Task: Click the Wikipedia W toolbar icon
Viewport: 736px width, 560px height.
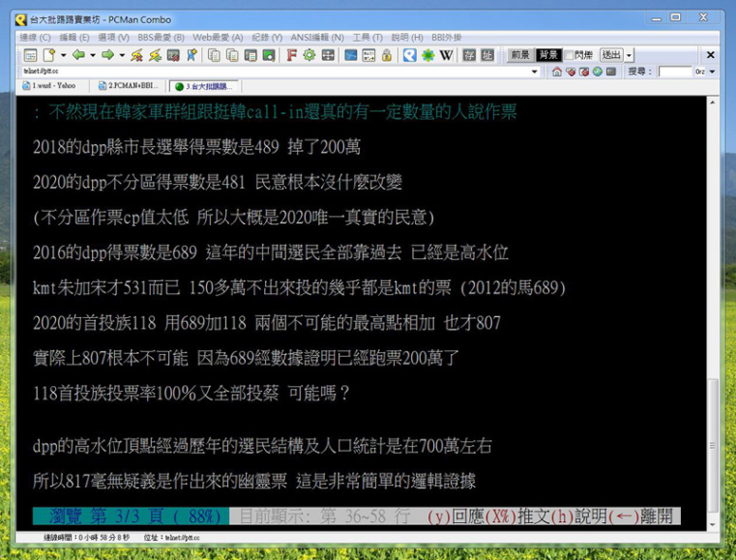Action: click(x=446, y=55)
